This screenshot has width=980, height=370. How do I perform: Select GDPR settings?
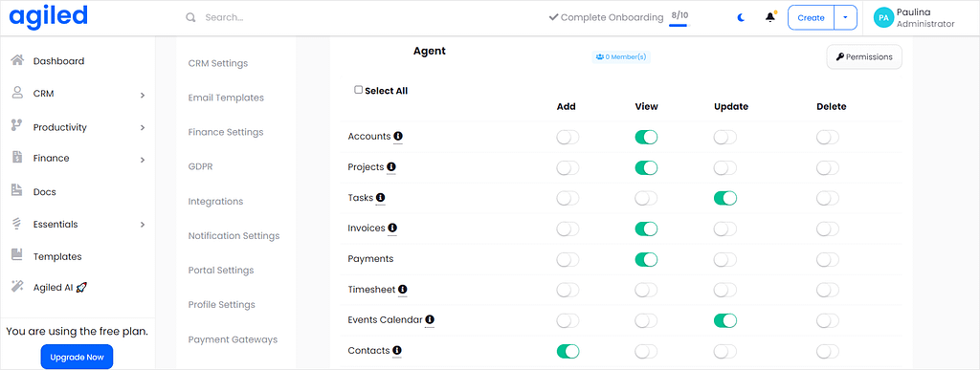point(201,166)
